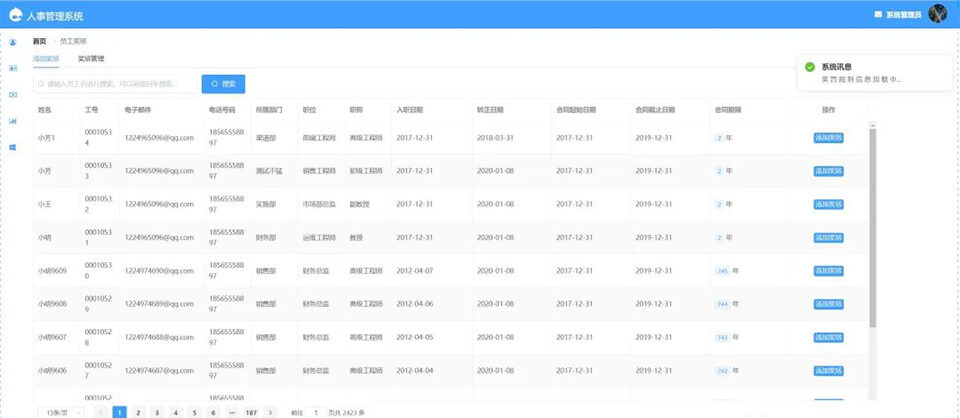960x418 pixels.
Task: Click 添加奖惩 button for 小明9608
Action: click(x=828, y=304)
